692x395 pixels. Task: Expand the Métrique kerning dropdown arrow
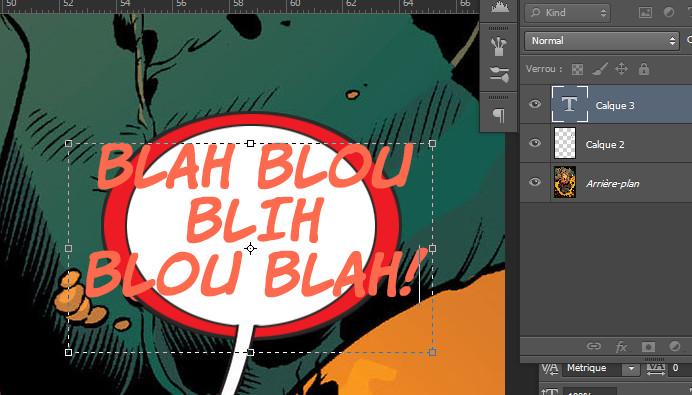coord(631,368)
